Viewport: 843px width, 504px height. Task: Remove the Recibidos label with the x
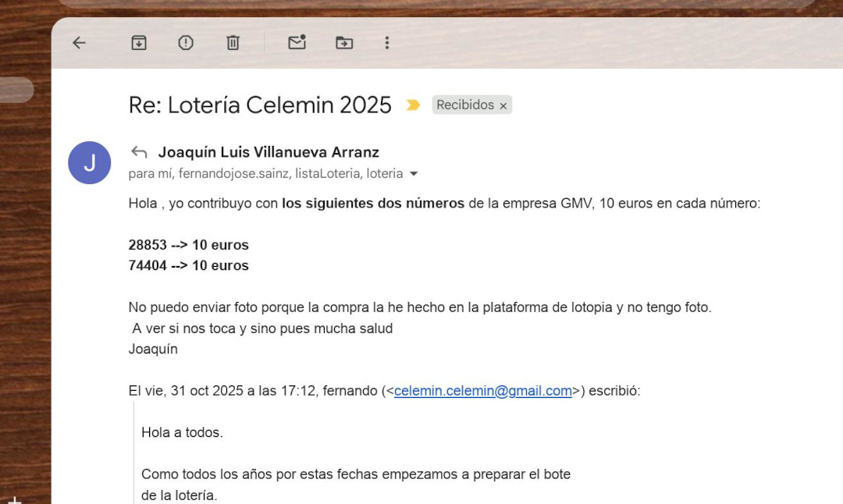click(x=503, y=106)
